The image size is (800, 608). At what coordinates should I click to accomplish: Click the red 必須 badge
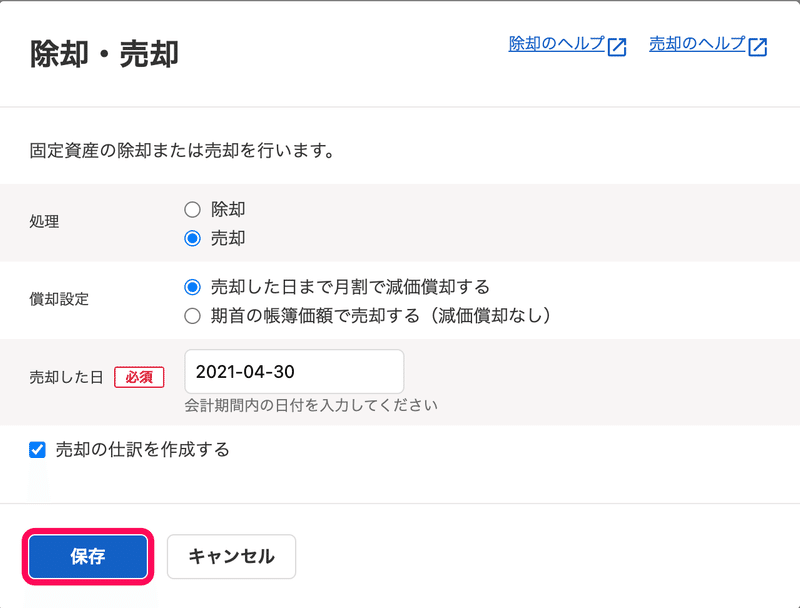point(139,377)
